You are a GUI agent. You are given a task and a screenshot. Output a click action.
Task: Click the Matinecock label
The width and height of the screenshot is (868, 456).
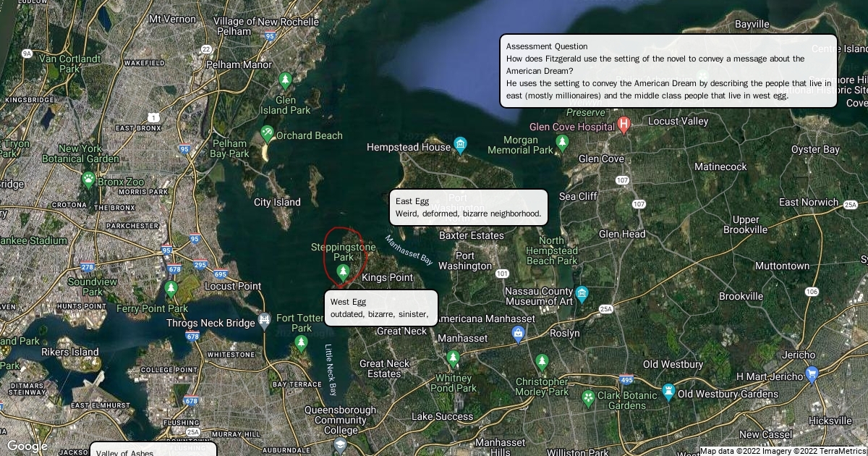click(720, 166)
